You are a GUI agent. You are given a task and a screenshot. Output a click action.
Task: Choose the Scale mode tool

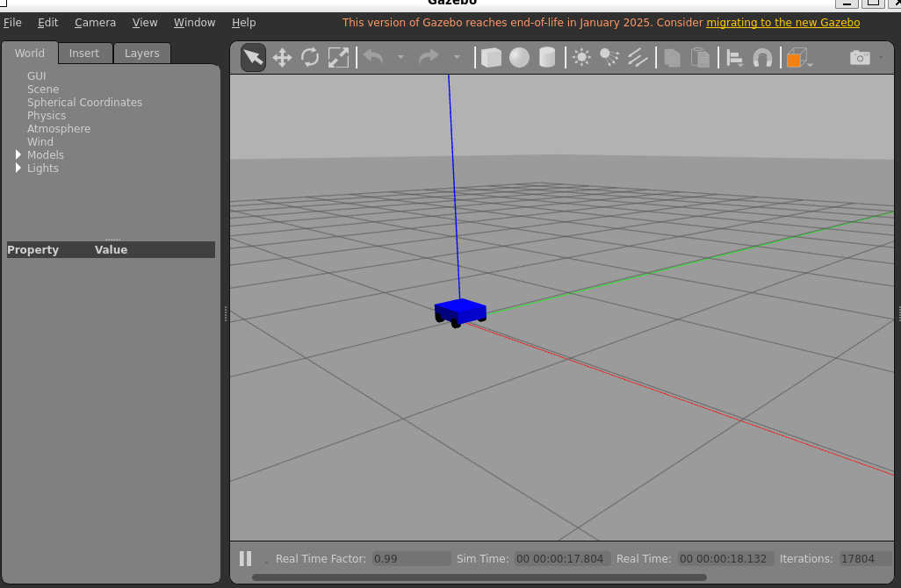pos(338,58)
